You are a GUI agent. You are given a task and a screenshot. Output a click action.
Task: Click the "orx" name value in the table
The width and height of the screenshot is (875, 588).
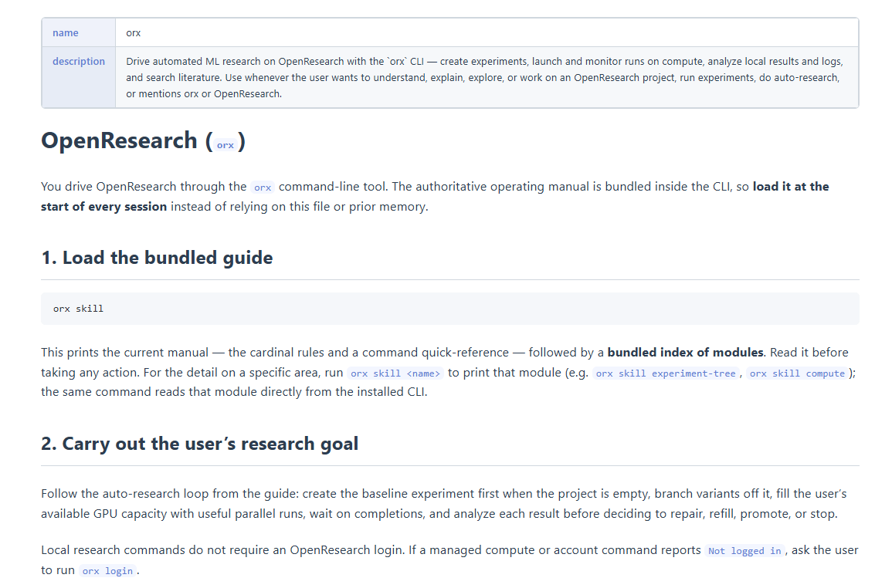(x=134, y=33)
